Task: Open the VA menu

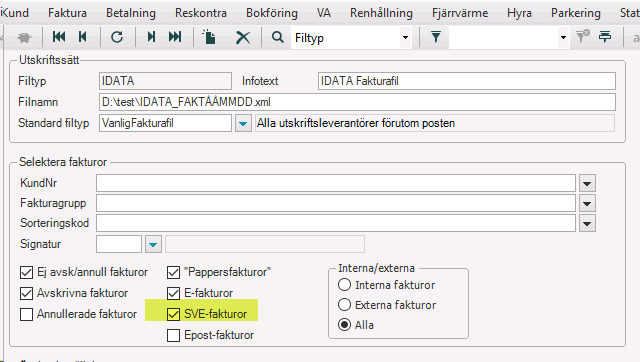Action: pyautogui.click(x=324, y=13)
